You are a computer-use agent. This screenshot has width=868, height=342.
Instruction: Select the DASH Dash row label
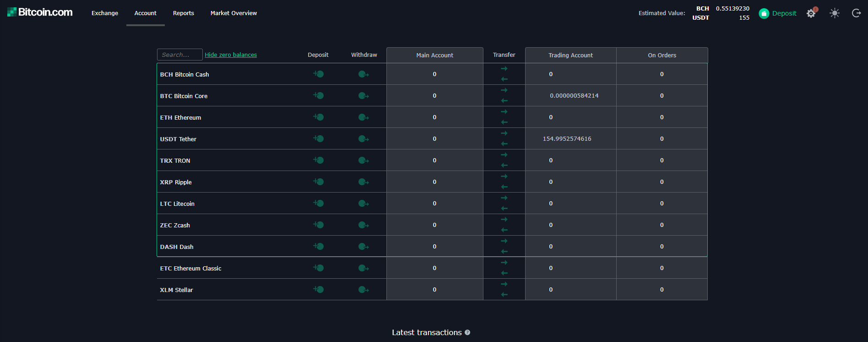(177, 247)
